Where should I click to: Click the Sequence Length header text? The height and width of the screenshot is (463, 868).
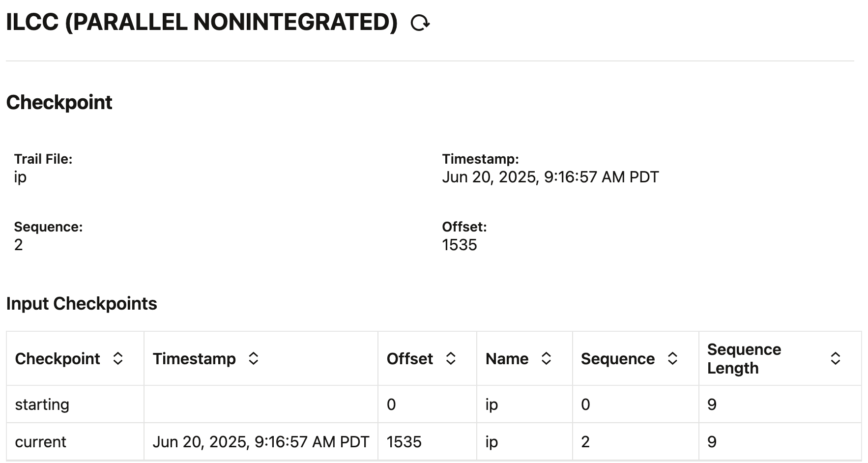coord(744,359)
